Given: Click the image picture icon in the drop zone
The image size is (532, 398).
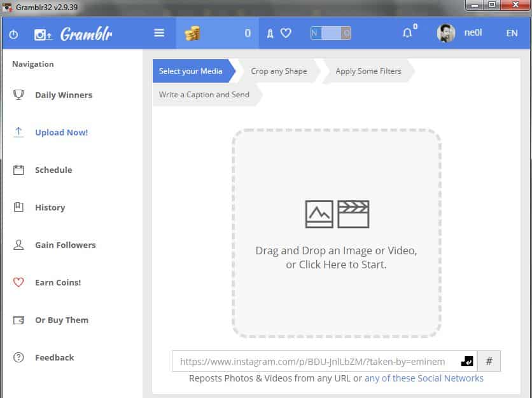Looking at the screenshot, I should pyautogui.click(x=319, y=214).
